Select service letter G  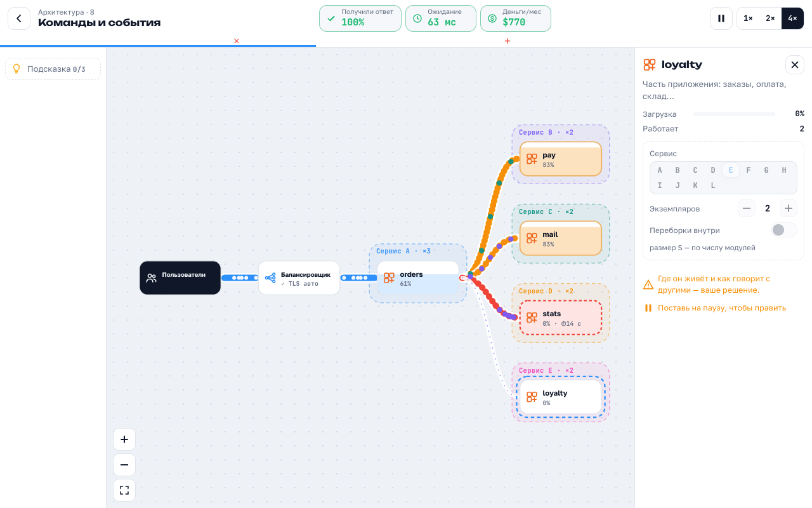click(766, 170)
